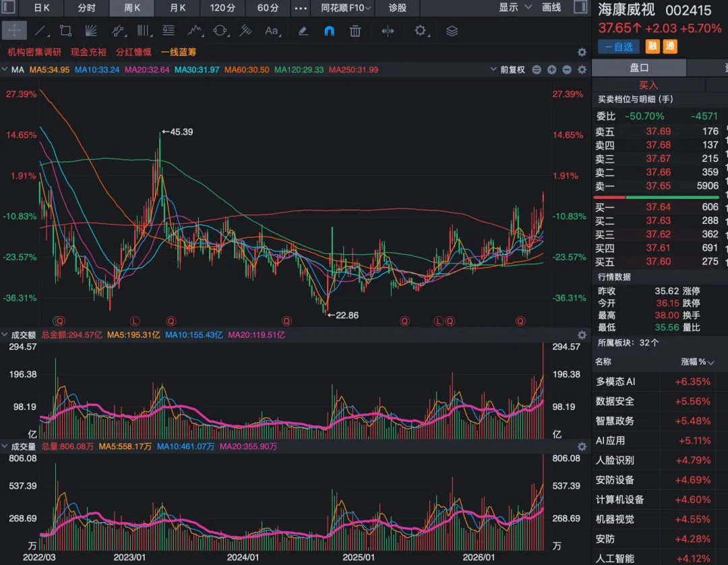The height and width of the screenshot is (565, 728).
Task: Click the 融 margin badge
Action: [653, 46]
